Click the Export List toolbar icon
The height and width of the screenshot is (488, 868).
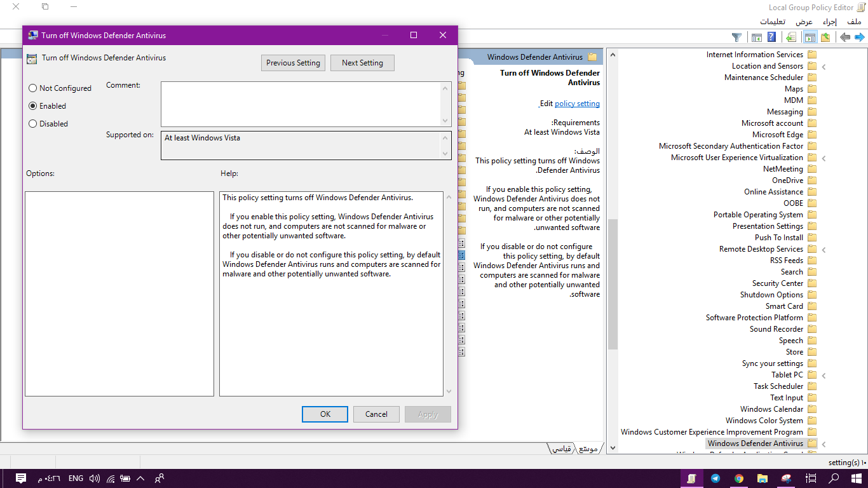(x=791, y=37)
